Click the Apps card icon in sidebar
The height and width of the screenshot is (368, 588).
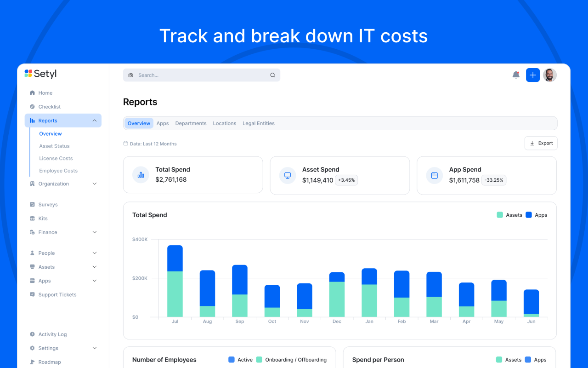32,281
